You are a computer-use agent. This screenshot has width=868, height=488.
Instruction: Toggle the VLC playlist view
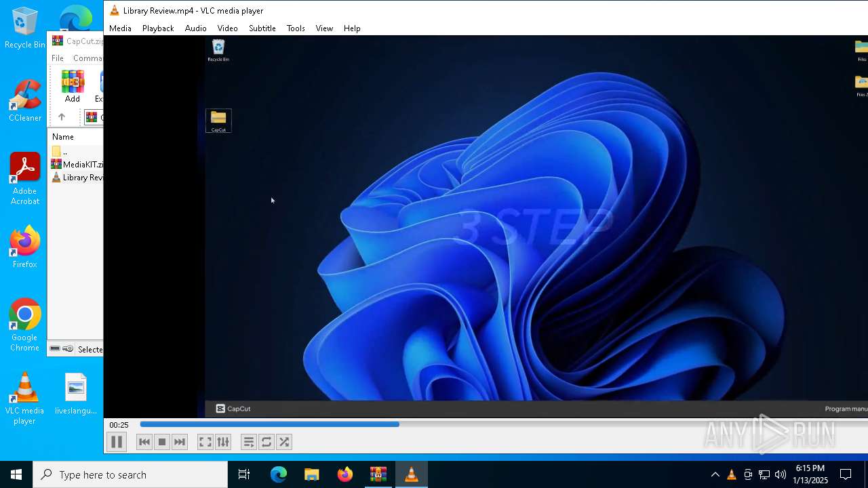point(248,442)
